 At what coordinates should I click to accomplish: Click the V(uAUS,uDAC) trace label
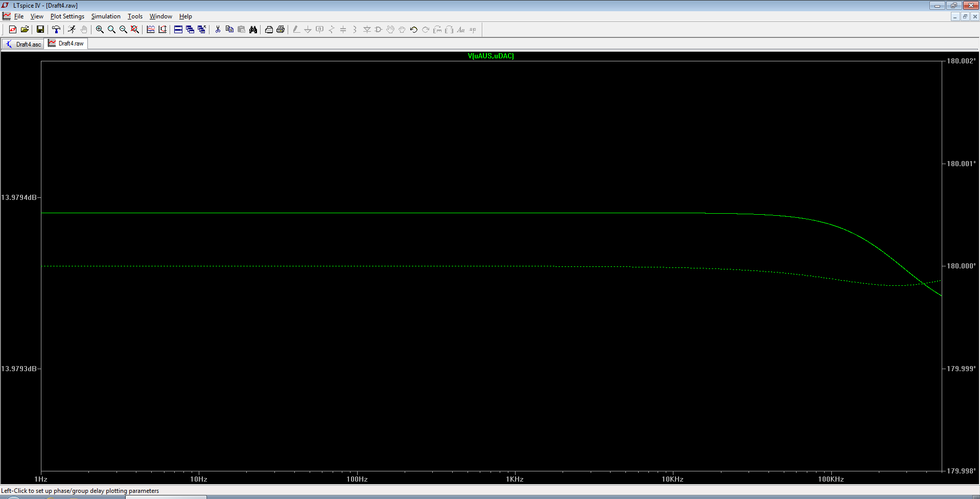(491, 56)
